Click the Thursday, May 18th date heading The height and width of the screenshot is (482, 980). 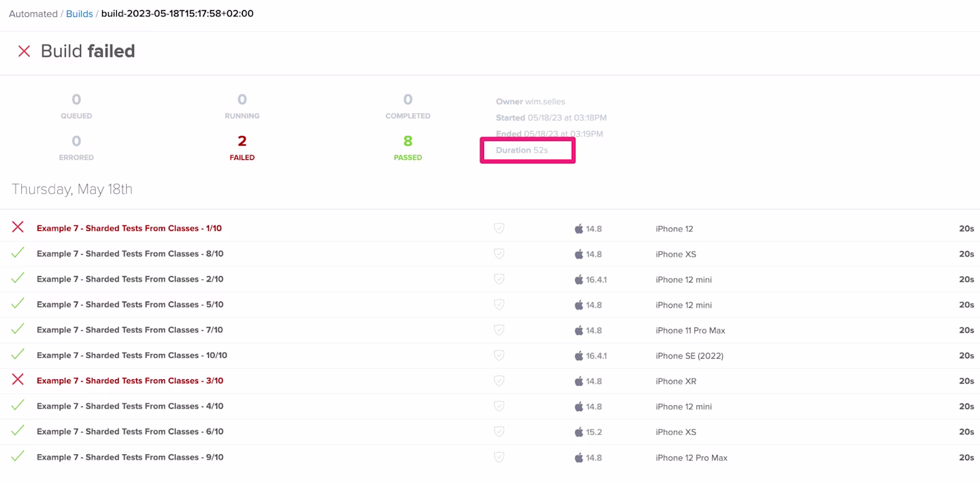click(72, 189)
